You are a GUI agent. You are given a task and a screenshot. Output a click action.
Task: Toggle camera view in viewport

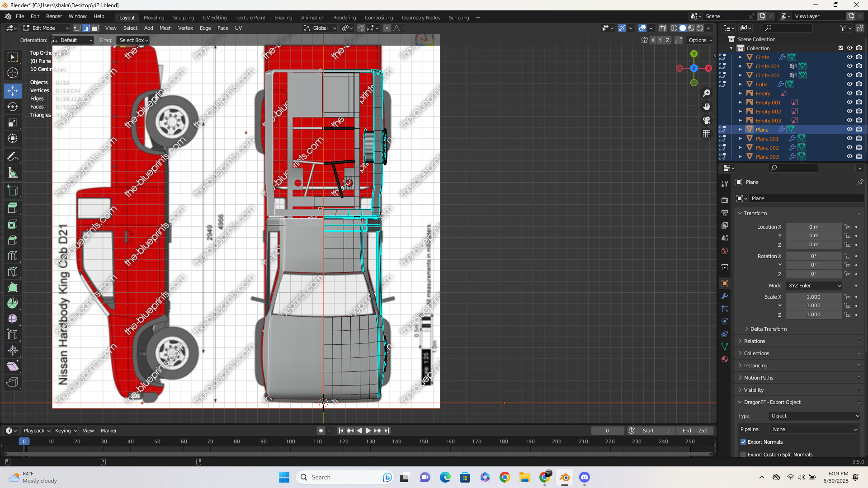point(707,120)
